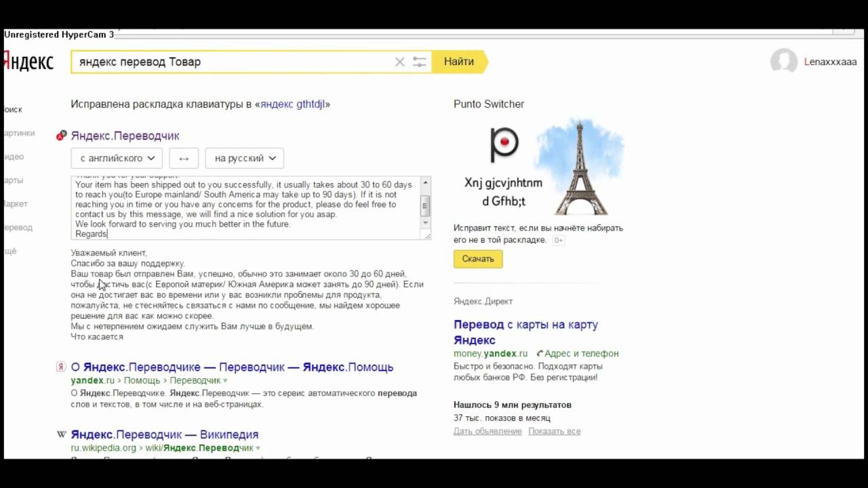The height and width of the screenshot is (488, 868).
Task: Click the Yandex Я favicon of Помощь result
Action: coord(61,367)
